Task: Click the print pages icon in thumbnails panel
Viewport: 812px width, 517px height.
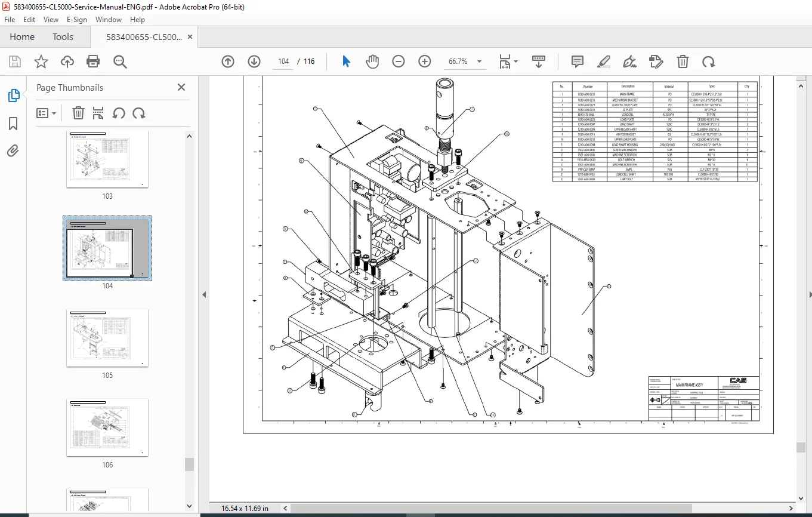Action: tap(98, 113)
